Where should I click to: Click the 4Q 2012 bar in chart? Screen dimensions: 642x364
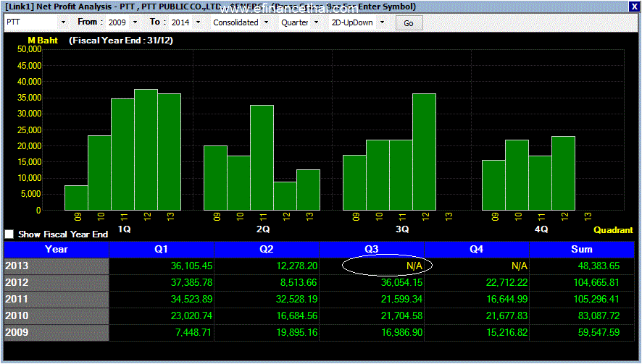[x=564, y=174]
